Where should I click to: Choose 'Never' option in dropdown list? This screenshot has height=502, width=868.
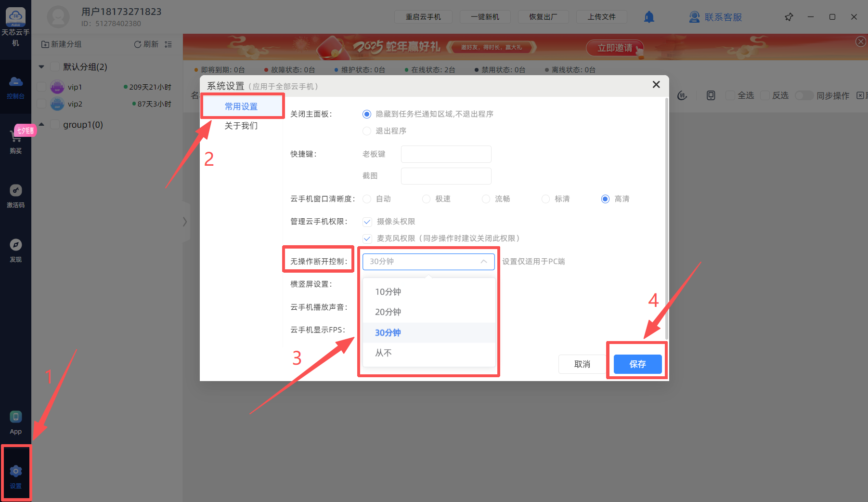[383, 353]
